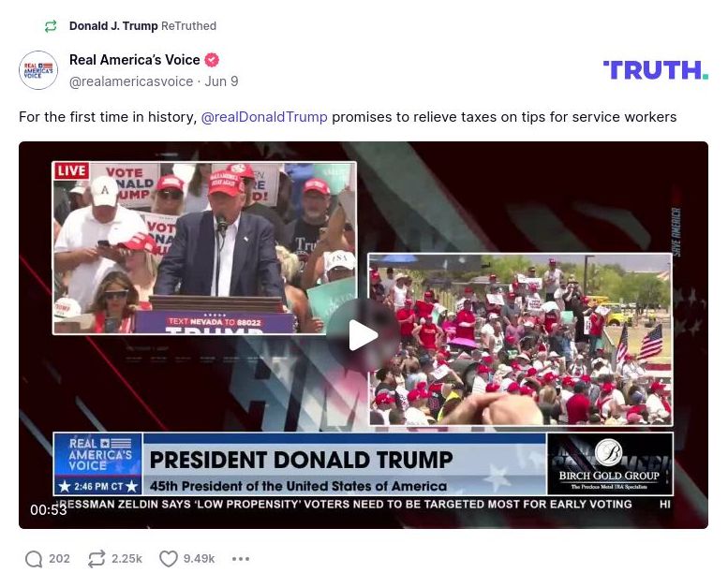Screen dimensions: 728x587
Task: Click the @realamericasvoice handle
Action: (131, 81)
